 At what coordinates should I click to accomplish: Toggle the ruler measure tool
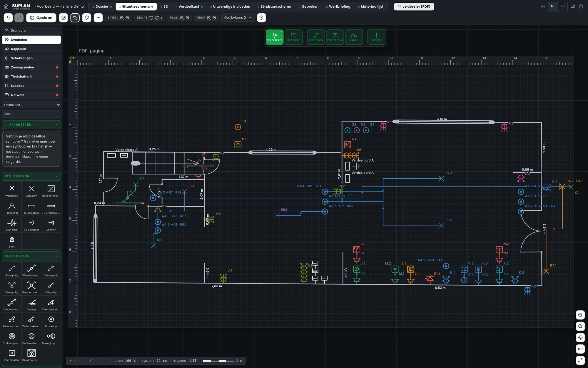pos(75,18)
